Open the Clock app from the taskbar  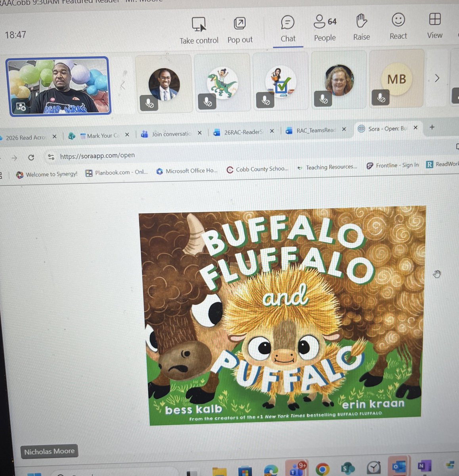tap(373, 468)
